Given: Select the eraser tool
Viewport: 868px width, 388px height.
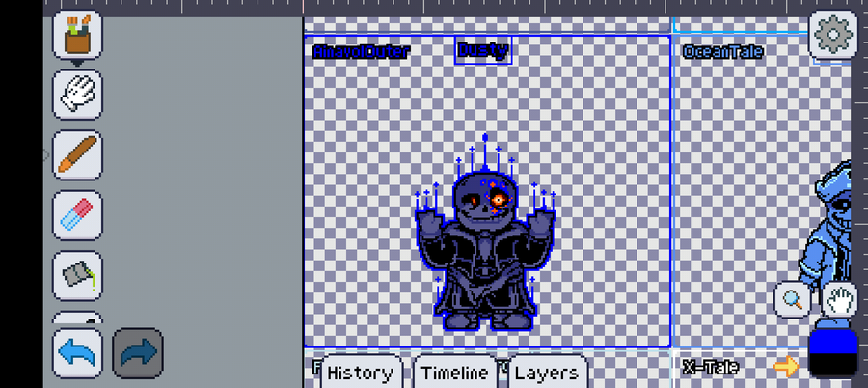Looking at the screenshot, I should 77,215.
